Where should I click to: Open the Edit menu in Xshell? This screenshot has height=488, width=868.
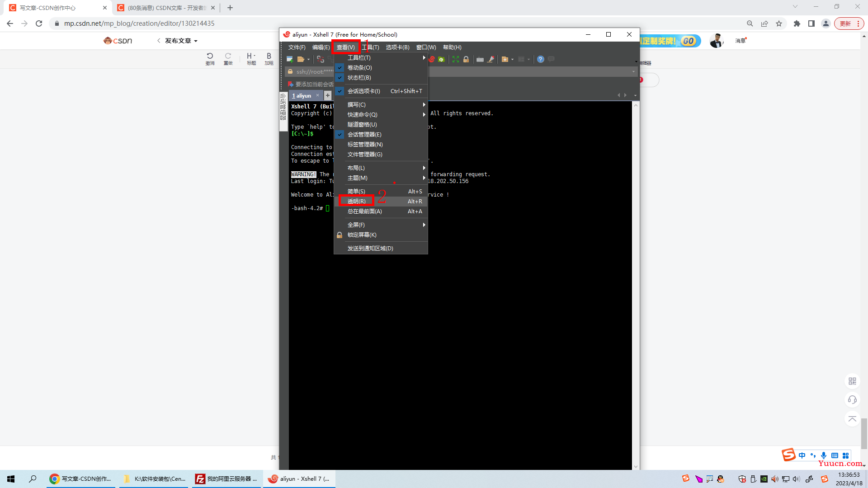(x=321, y=47)
